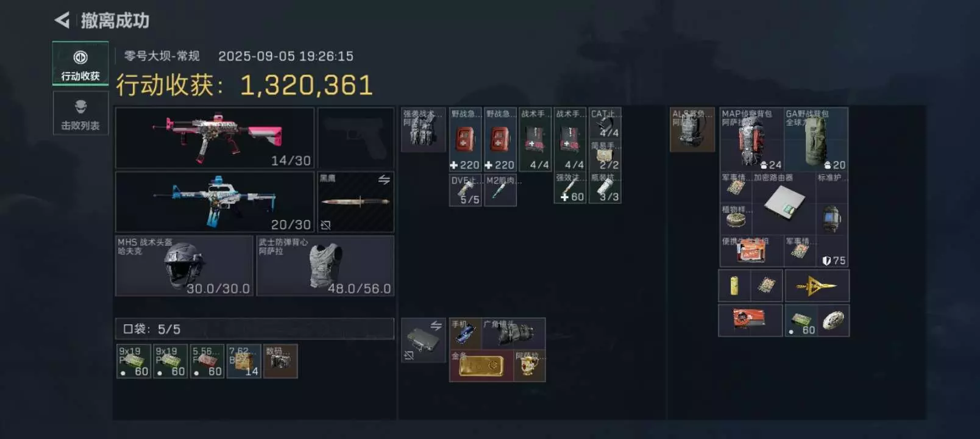This screenshot has height=439, width=980.
Task: Select the 武士防弹背心 armor vest item
Action: click(x=325, y=266)
